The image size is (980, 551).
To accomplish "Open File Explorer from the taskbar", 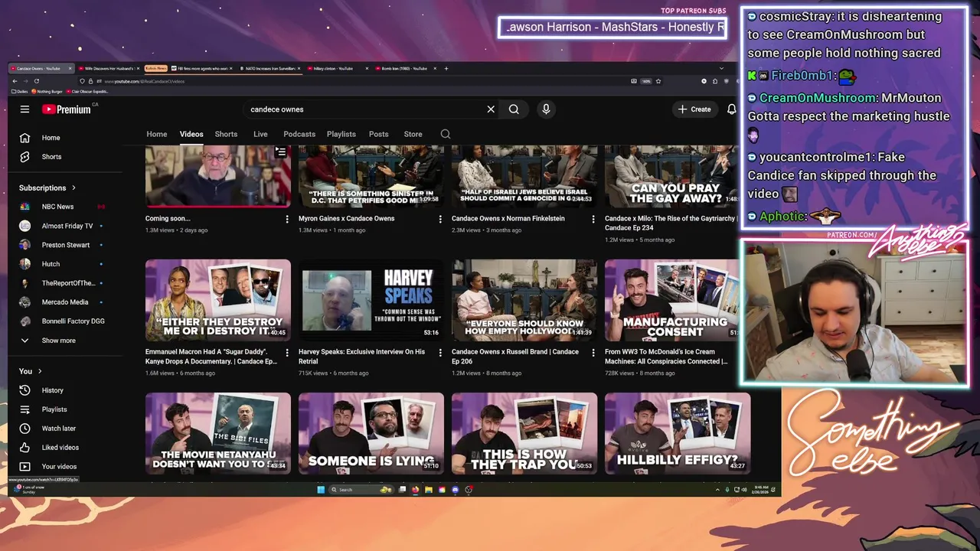I will coord(429,490).
